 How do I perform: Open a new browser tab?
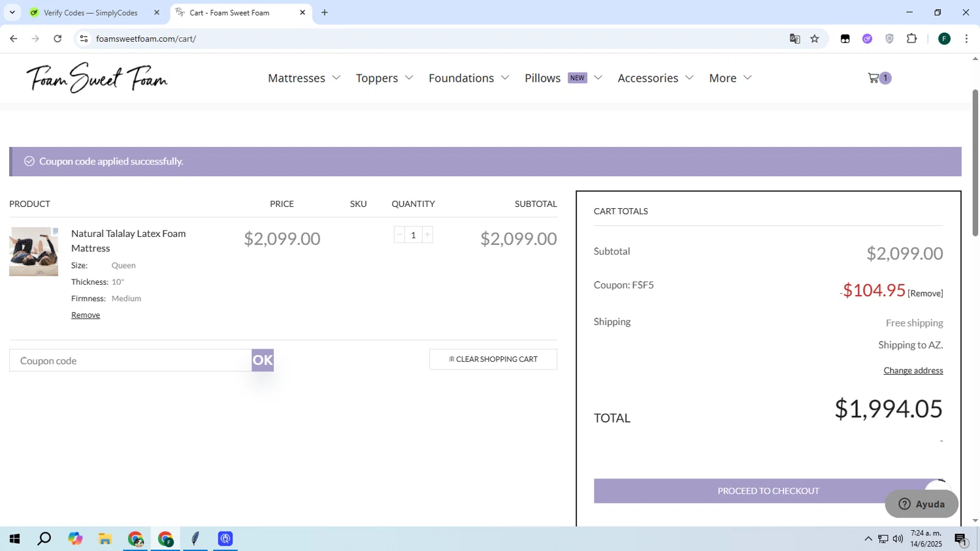click(x=325, y=12)
